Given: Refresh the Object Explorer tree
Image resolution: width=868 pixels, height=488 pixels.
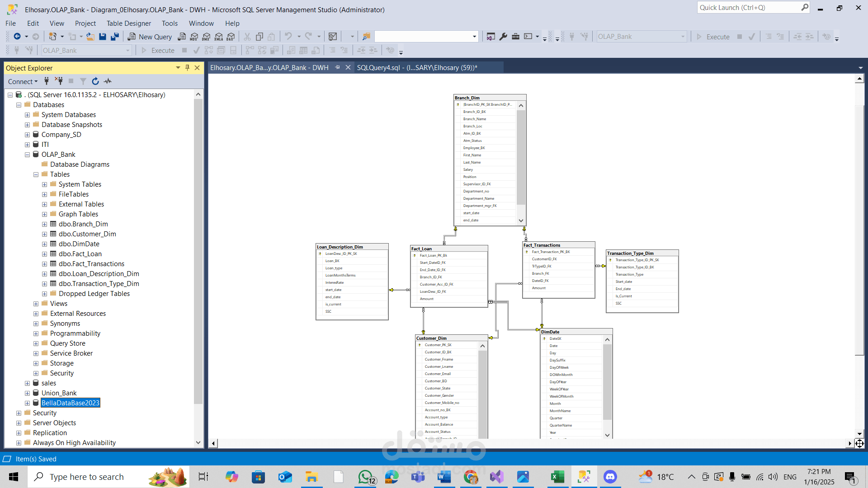Looking at the screenshot, I should tap(95, 81).
